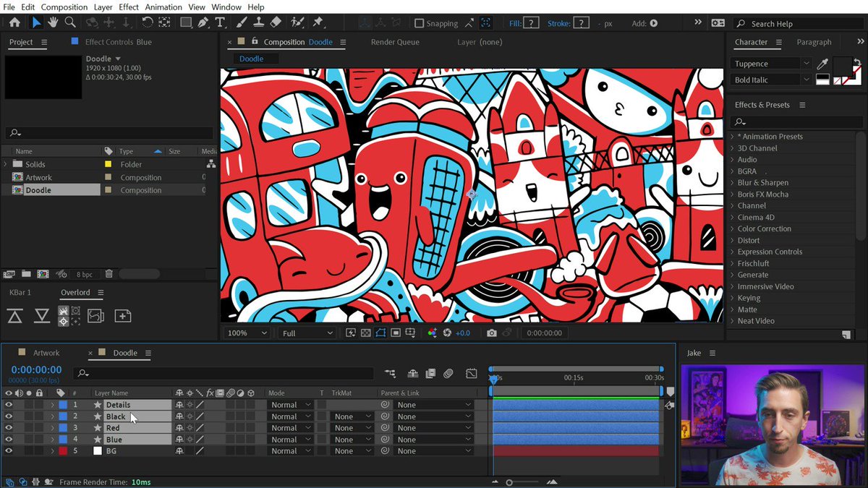The image size is (868, 488).
Task: Take a snapshot with the camera icon
Action: click(492, 333)
